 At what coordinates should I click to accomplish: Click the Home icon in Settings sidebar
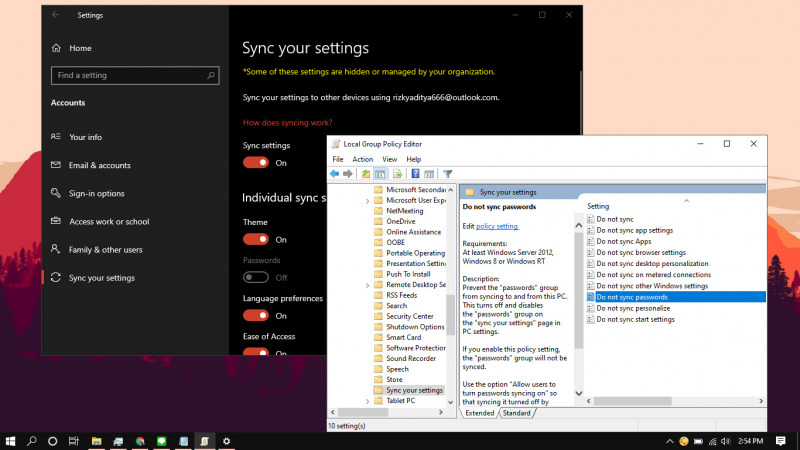pos(56,48)
